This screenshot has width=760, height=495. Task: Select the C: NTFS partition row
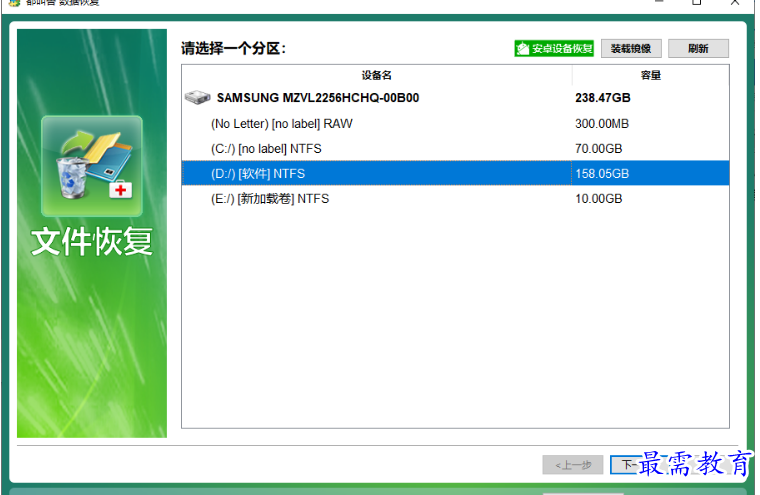click(x=455, y=148)
